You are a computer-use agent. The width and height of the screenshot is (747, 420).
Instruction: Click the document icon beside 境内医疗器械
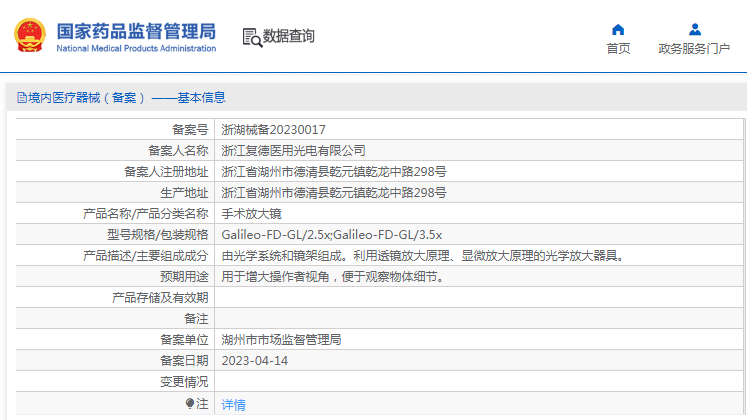(22, 98)
